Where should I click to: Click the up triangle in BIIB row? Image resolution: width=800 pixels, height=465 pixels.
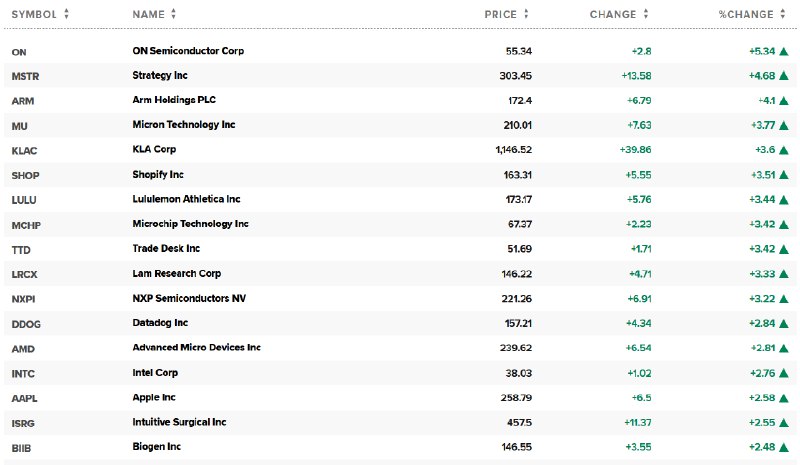[784, 447]
